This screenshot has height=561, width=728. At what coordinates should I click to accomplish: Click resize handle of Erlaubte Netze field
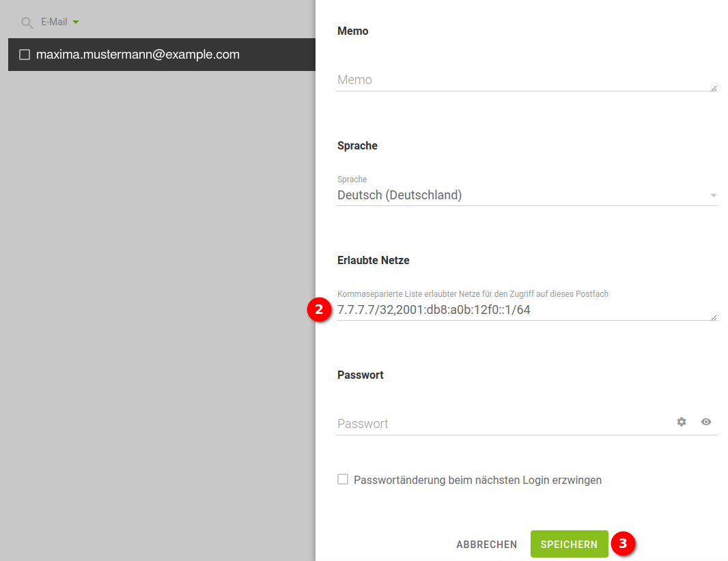click(x=714, y=317)
